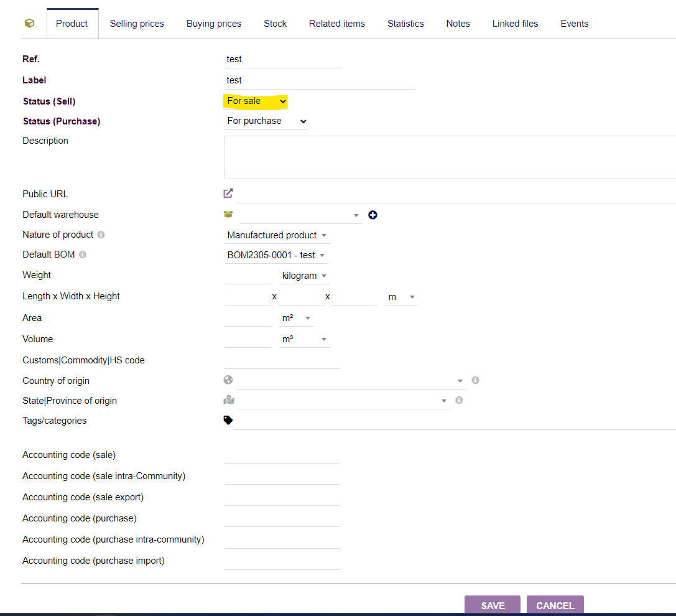Change the m³ volume unit dropdown
Screen dimensions: 676x616
pos(304,339)
